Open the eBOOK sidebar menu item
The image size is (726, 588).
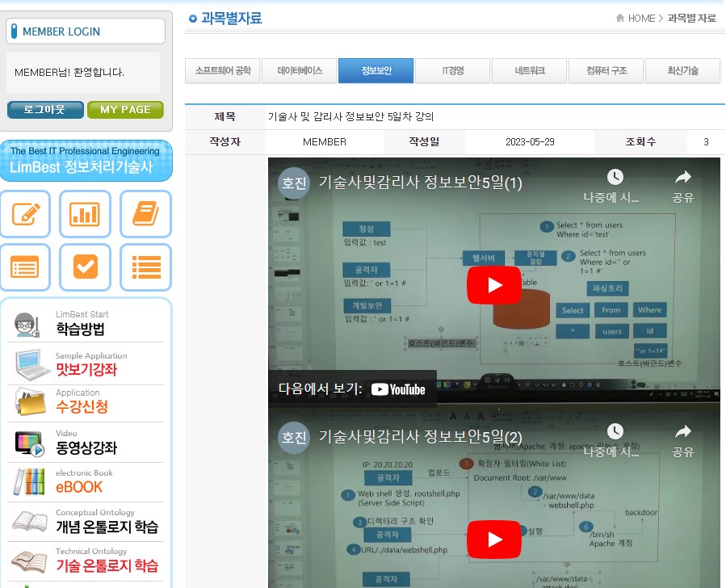pyautogui.click(x=79, y=487)
